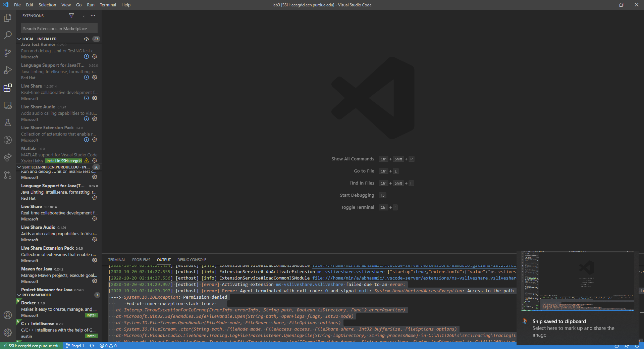Switch to the TERMINAL panel tab

[x=117, y=260]
